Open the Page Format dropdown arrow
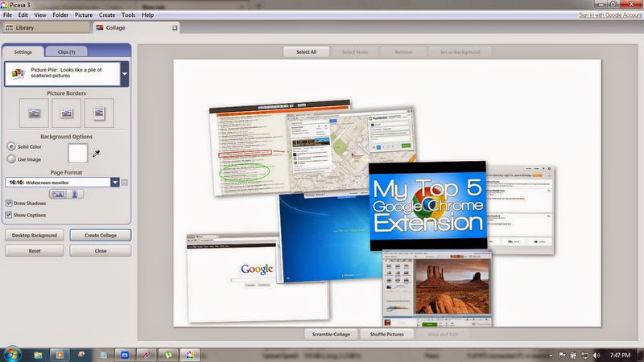644x362 pixels. (115, 183)
